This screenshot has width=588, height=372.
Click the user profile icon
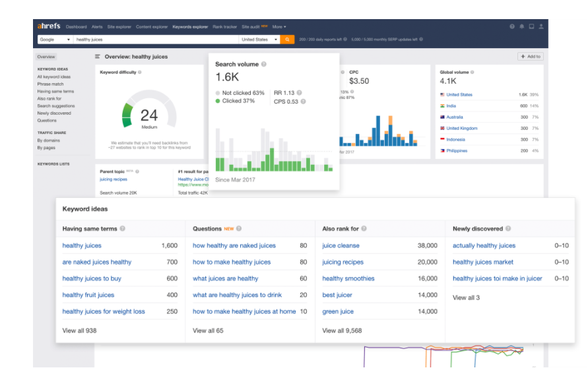coord(541,26)
